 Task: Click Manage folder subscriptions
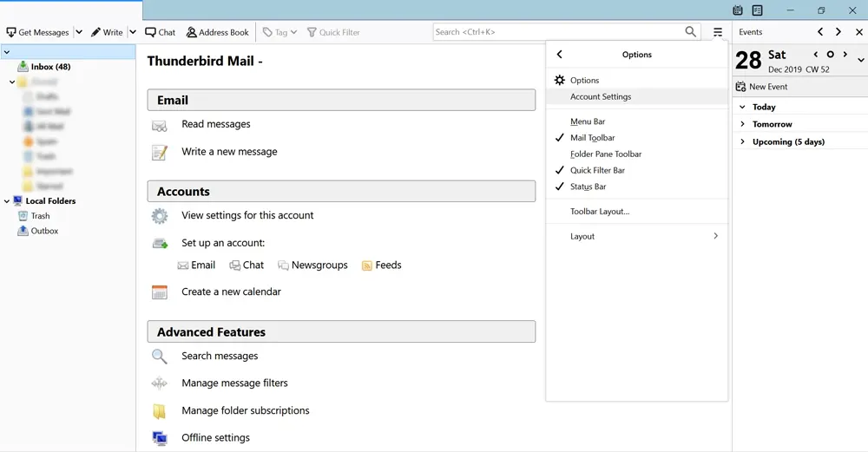tap(246, 410)
